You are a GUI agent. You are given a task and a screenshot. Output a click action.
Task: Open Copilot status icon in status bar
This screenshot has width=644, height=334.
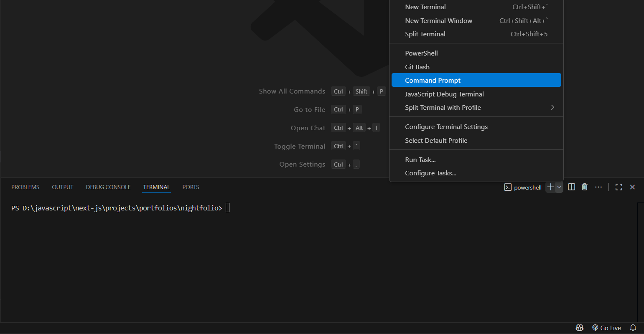580,328
